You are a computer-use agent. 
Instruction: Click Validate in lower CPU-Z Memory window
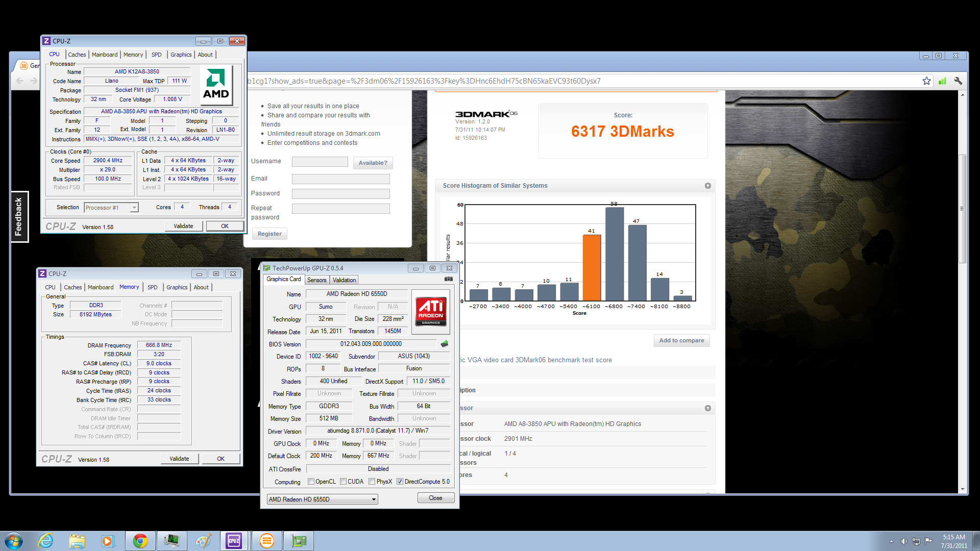click(179, 459)
